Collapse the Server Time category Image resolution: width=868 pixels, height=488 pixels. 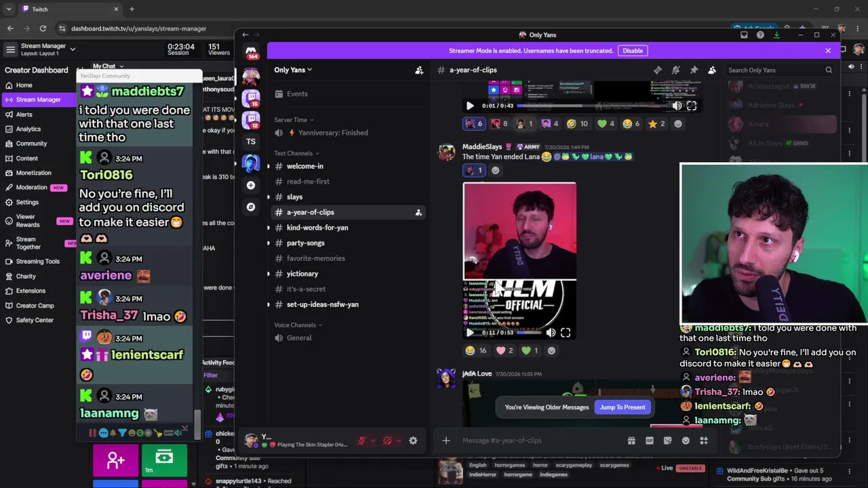click(x=294, y=120)
